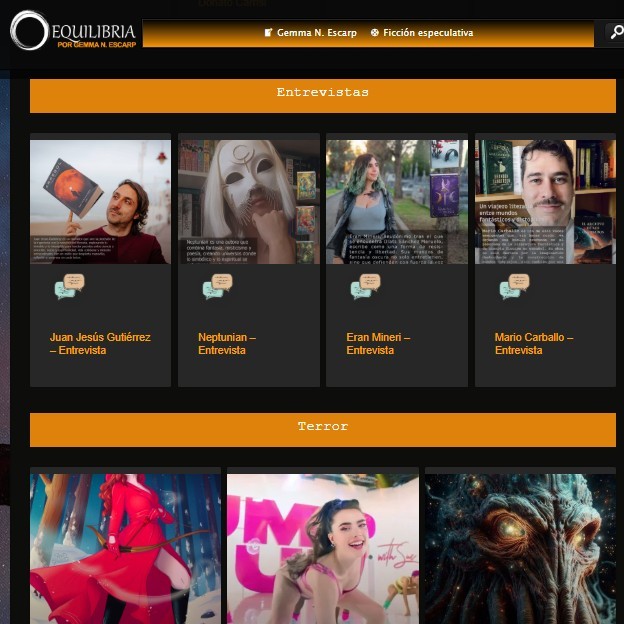Viewport: 624px width, 624px height.
Task: Open the Terror category header
Action: pyautogui.click(x=322, y=427)
